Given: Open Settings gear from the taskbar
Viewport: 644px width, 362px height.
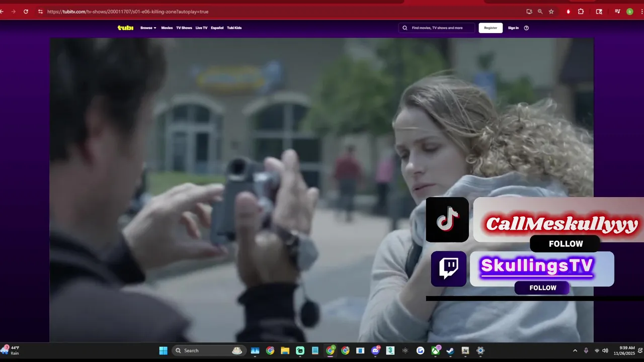Looking at the screenshot, I should 480,350.
